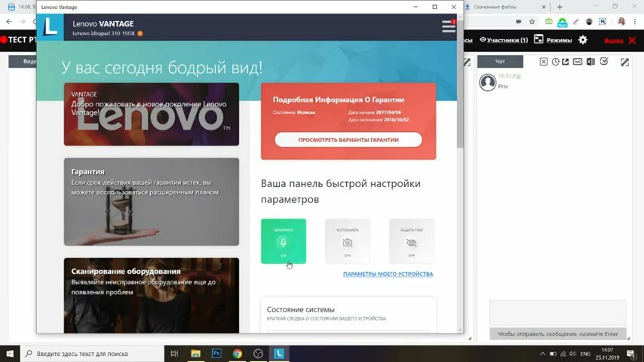Open a new browser tab with plus button

pos(560,7)
